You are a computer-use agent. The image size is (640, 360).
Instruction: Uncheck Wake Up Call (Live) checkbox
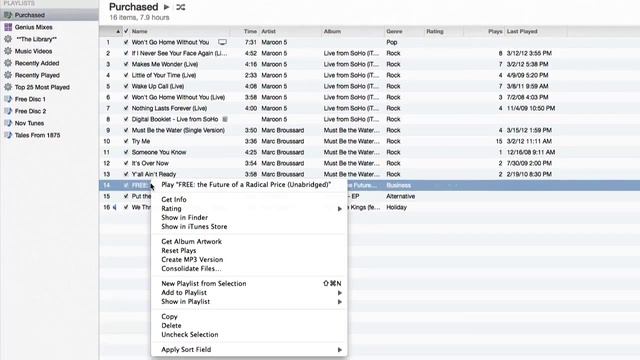point(126,86)
